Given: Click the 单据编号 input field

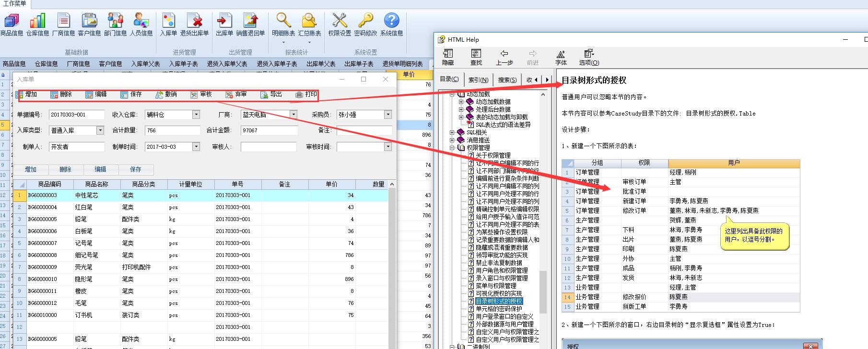Looking at the screenshot, I should pos(77,115).
